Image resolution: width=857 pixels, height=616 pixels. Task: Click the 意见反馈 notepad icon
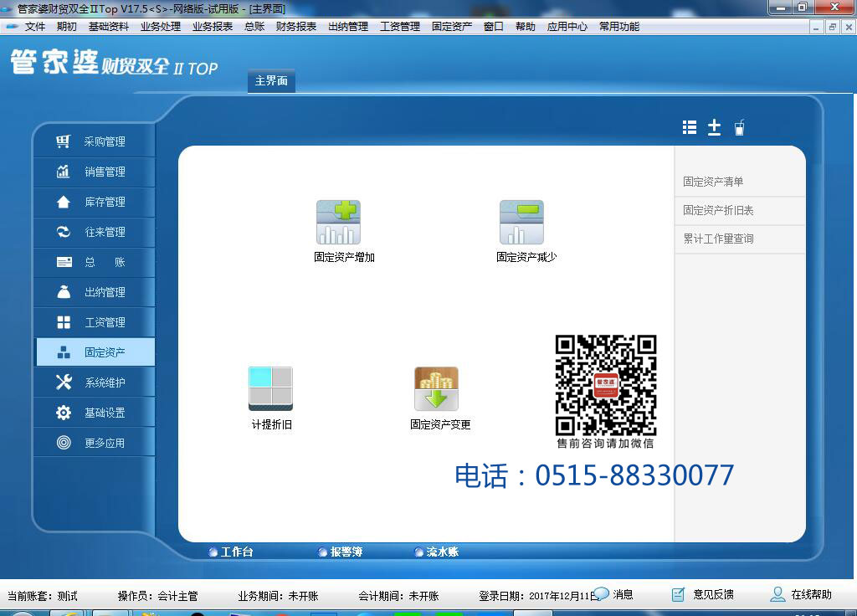(678, 594)
